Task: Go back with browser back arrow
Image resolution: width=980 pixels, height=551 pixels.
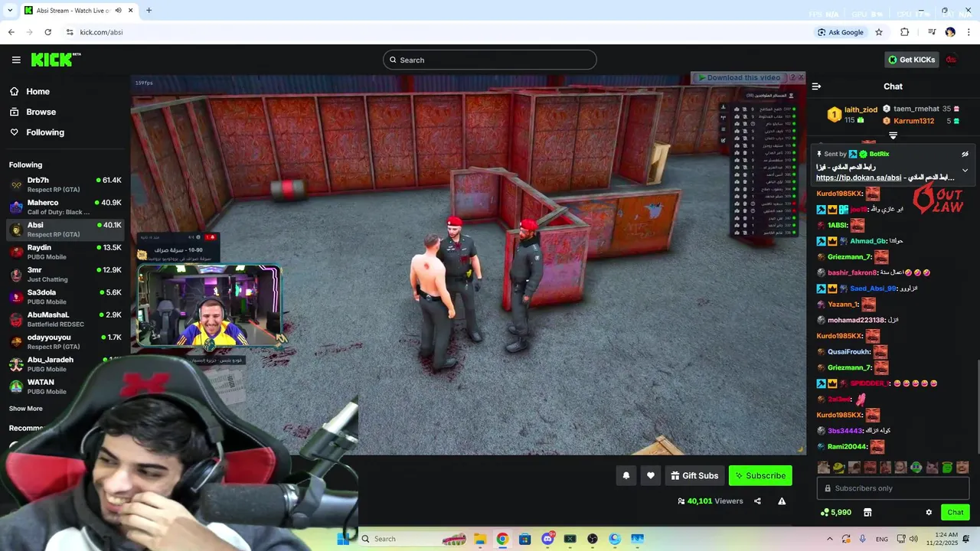Action: (x=11, y=32)
